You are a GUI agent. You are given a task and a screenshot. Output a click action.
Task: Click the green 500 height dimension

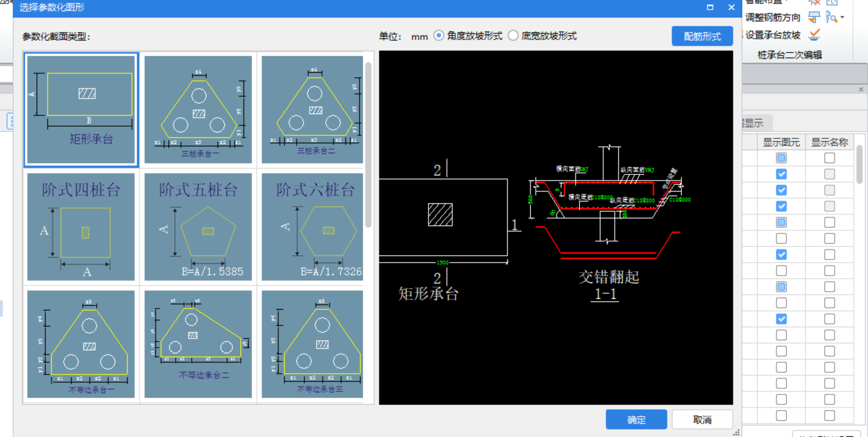click(x=530, y=200)
